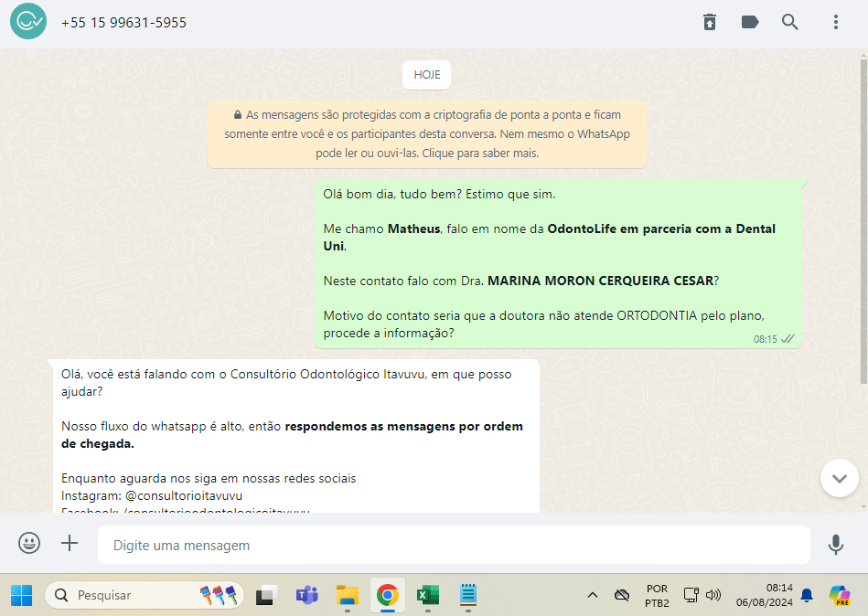Open the end-to-end encryption notice
Image resolution: width=868 pixels, height=616 pixels.
(427, 133)
